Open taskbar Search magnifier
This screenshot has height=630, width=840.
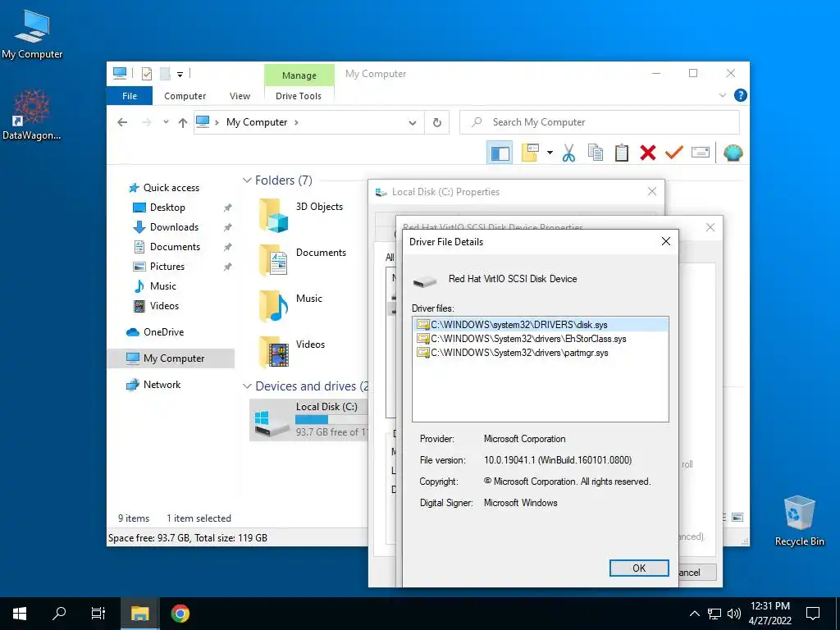[59, 614]
